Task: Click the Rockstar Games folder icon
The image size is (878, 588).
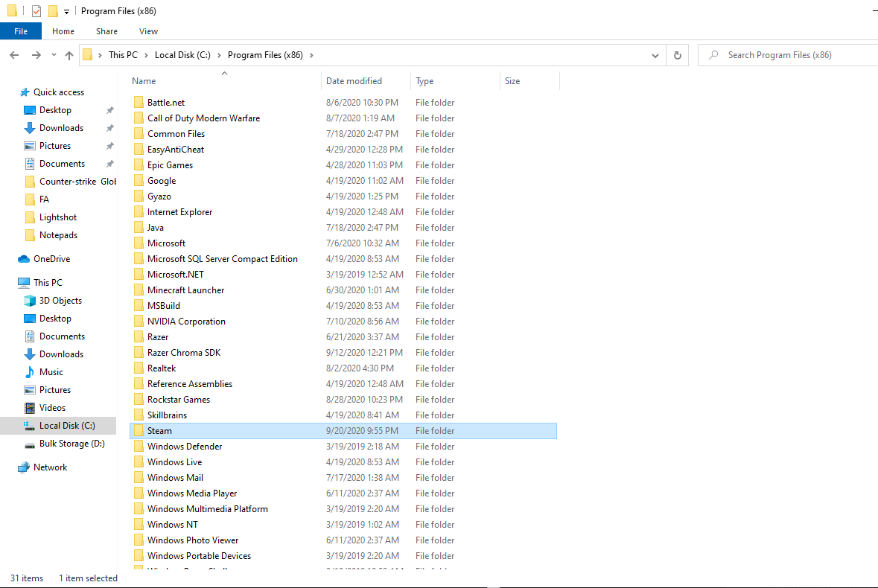Action: tap(139, 400)
